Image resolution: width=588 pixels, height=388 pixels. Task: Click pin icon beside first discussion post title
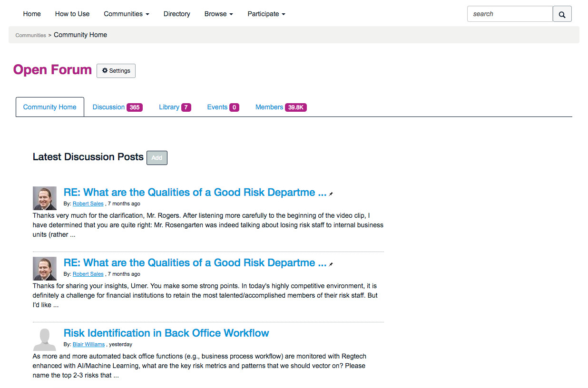pos(331,194)
